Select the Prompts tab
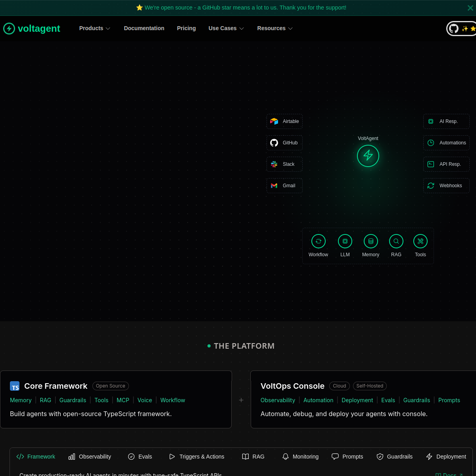Image resolution: width=476 pixels, height=476 pixels. 347,457
